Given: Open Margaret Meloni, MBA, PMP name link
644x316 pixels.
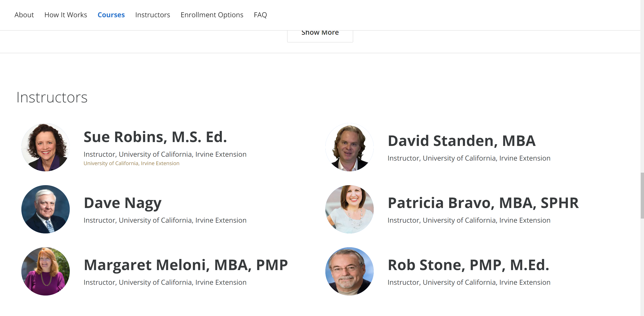Looking at the screenshot, I should pos(186,265).
